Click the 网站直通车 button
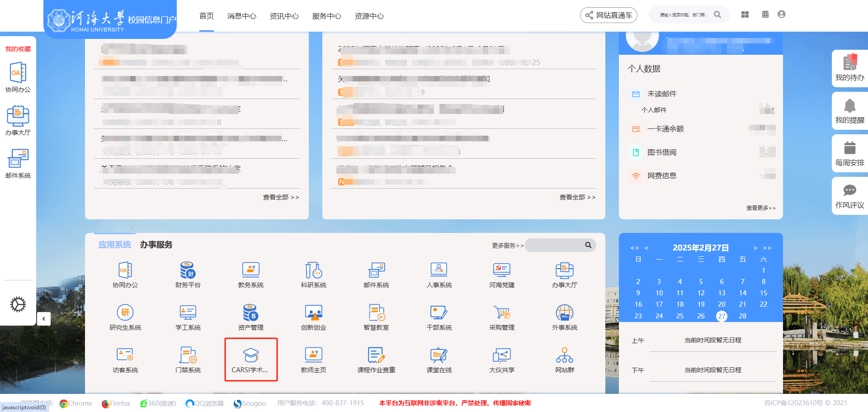868x412 pixels. 609,15
